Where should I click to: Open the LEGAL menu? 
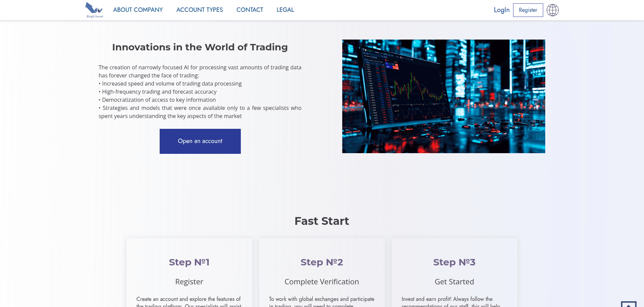point(285,10)
